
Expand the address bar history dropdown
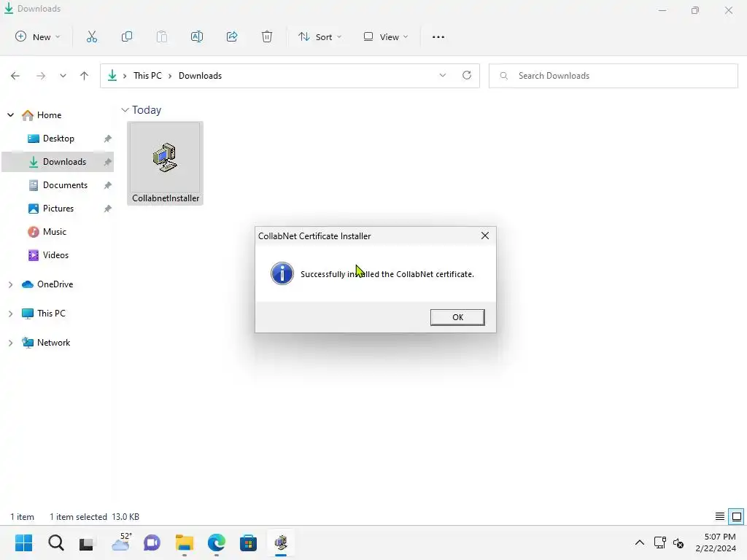tap(443, 75)
